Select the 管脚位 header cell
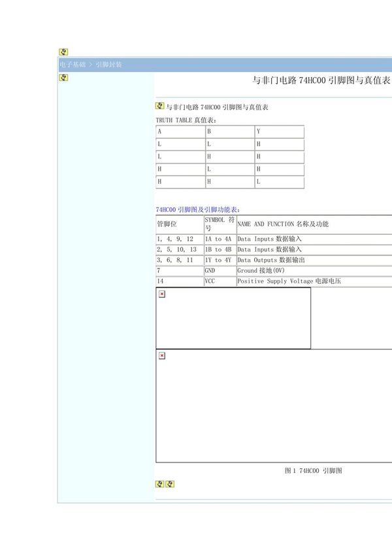Screen dimensions: 392x556 coord(180,224)
